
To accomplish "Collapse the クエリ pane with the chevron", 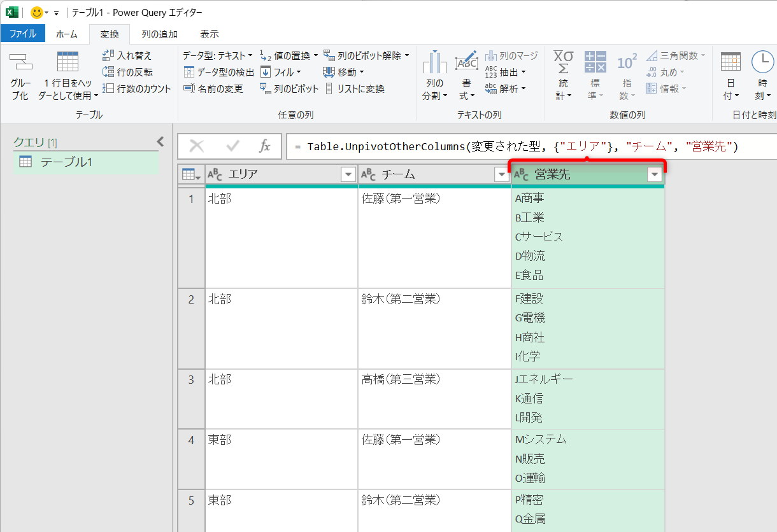I will [160, 141].
